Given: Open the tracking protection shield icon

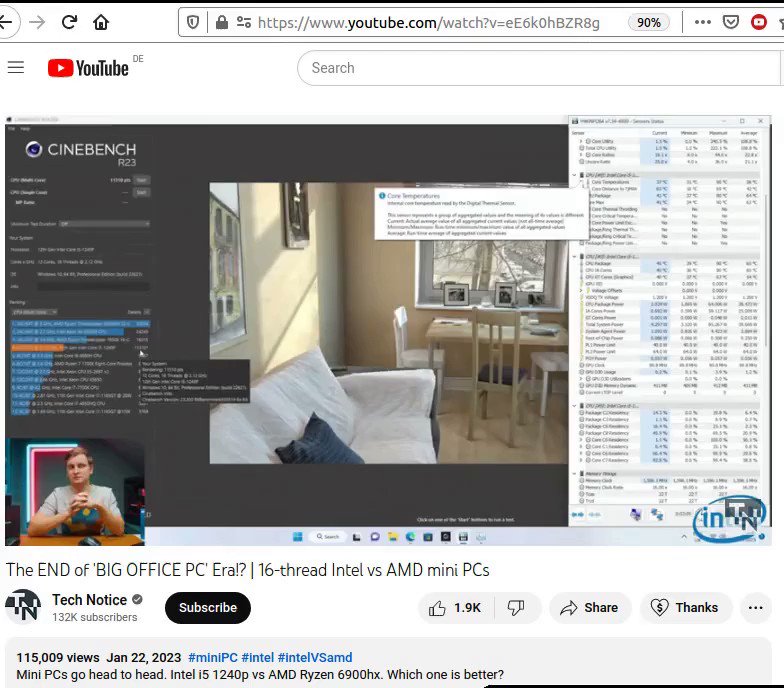Looking at the screenshot, I should coord(192,22).
